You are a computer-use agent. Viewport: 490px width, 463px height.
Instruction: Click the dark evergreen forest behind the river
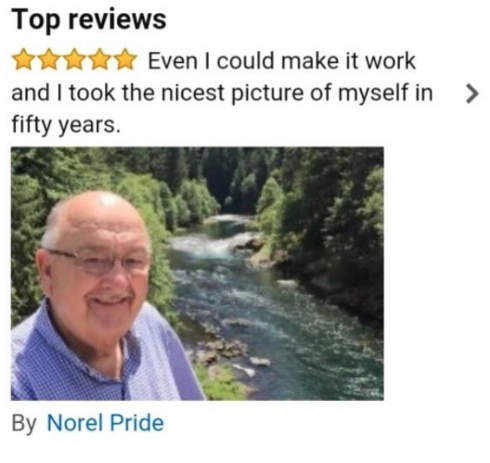click(233, 177)
